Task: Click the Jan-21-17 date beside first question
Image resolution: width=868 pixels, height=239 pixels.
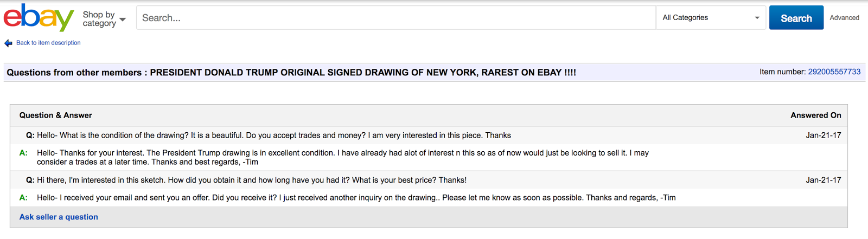Action: pyautogui.click(x=824, y=135)
